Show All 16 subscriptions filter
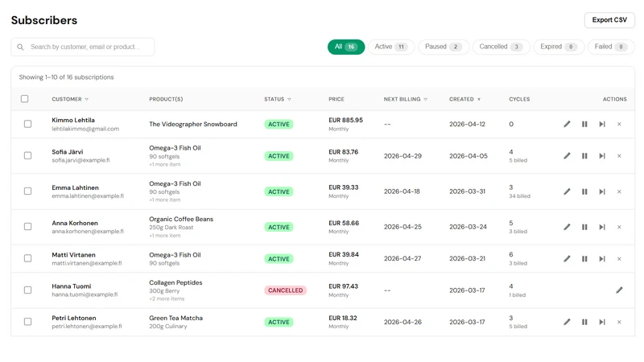 [x=346, y=47]
